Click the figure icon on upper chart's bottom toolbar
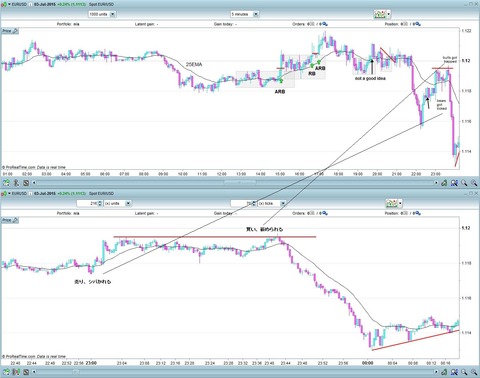This screenshot has width=480, height=378. (16, 183)
